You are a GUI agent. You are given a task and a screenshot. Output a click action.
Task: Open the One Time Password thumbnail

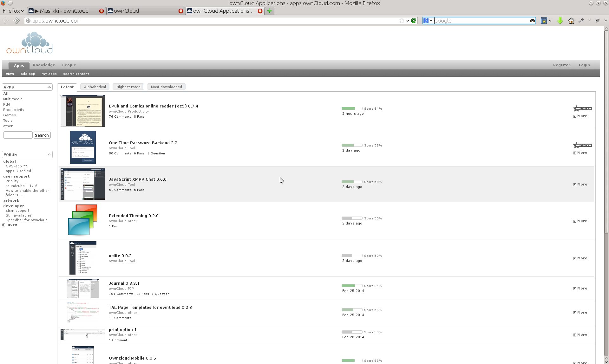[83, 147]
